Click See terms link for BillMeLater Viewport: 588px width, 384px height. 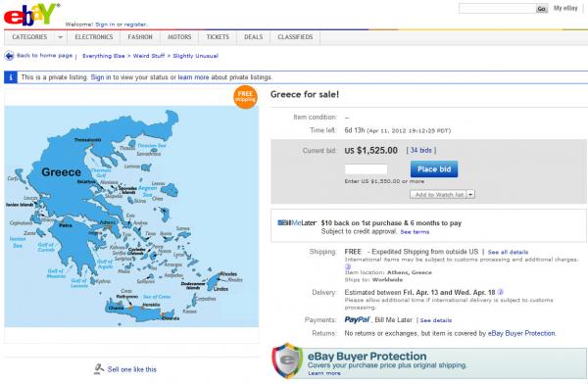pyautogui.click(x=415, y=232)
